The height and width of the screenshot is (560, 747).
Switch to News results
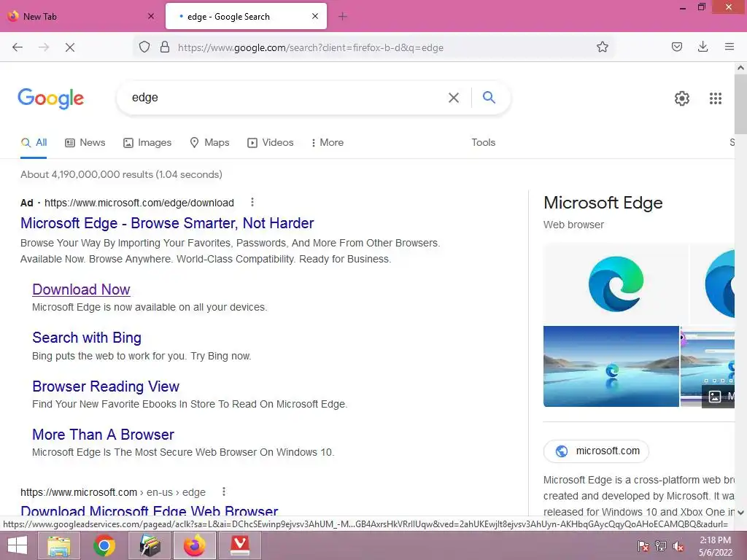pos(85,142)
